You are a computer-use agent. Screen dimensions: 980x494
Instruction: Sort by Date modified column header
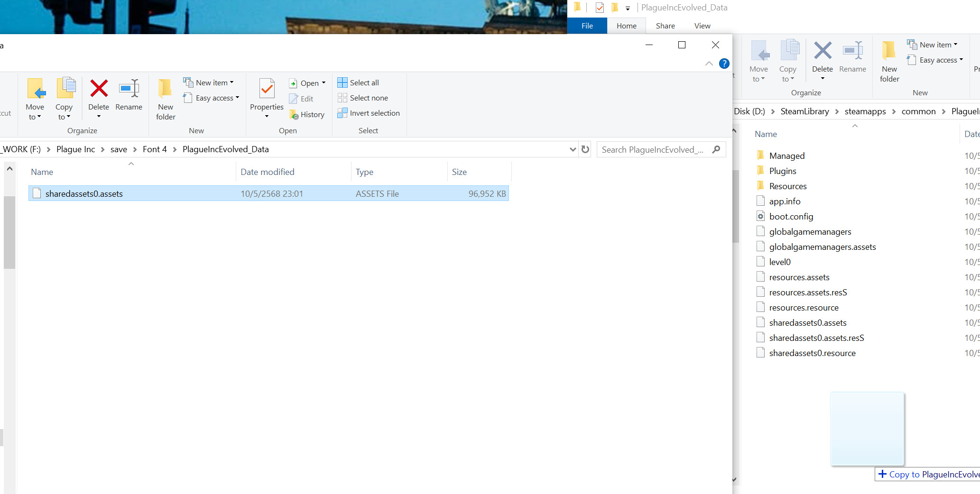293,172
